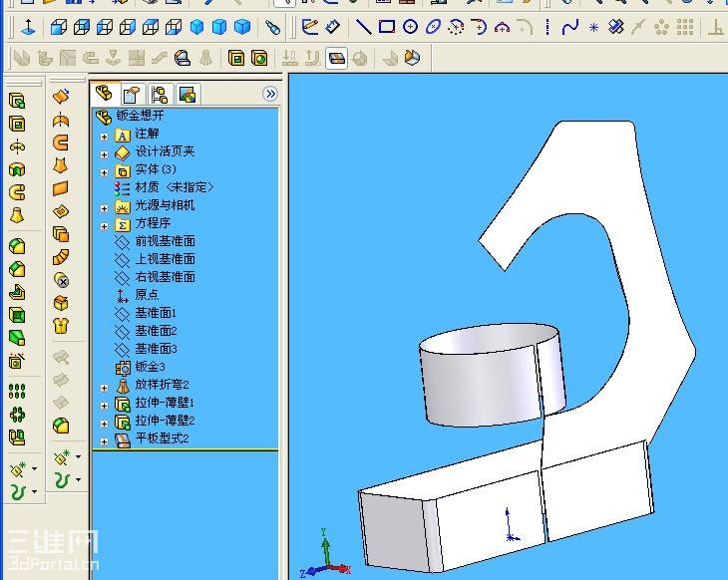
Task: Select the Linear Pattern tool
Action: tap(17, 392)
